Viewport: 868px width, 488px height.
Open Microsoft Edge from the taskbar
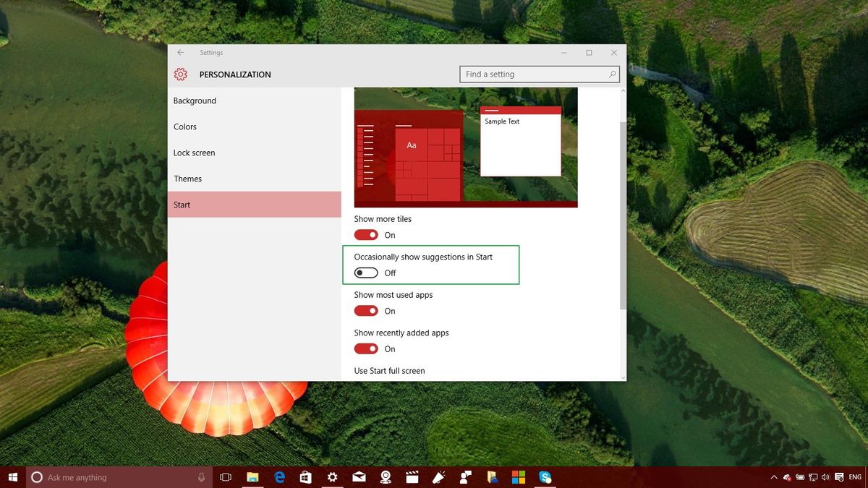point(279,477)
